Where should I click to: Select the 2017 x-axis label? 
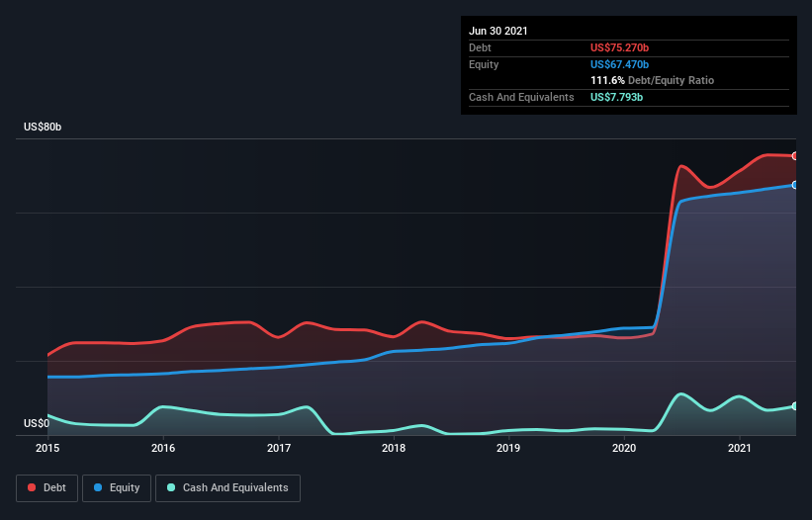[x=279, y=448]
